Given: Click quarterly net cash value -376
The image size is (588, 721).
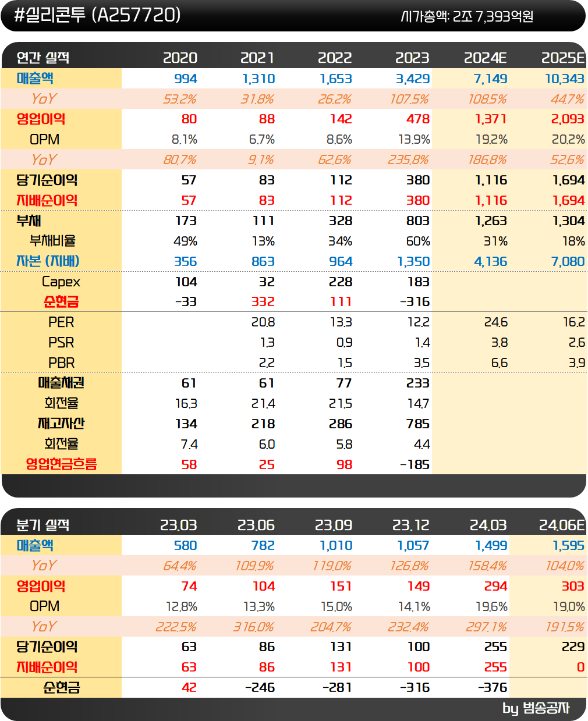Looking at the screenshot, I should pos(493,687).
